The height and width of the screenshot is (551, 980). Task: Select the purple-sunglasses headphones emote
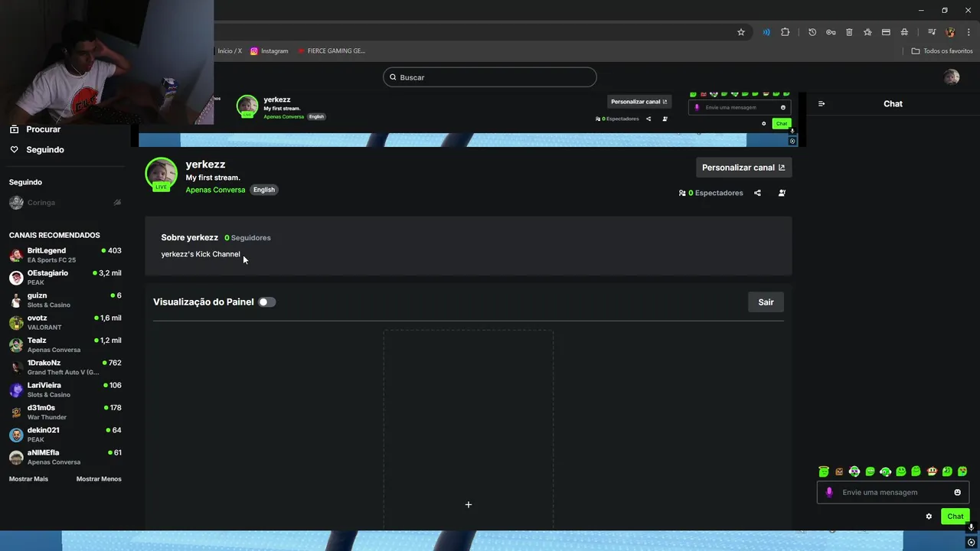pyautogui.click(x=854, y=471)
